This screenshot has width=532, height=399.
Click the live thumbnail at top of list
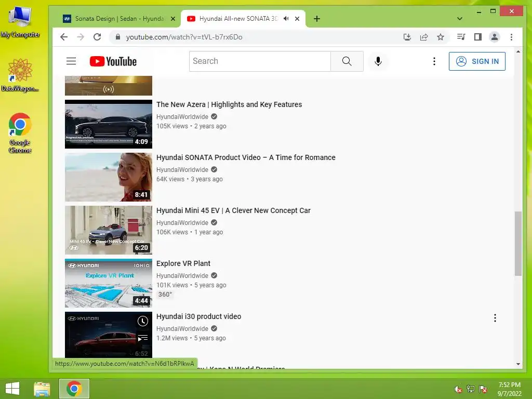pos(109,86)
